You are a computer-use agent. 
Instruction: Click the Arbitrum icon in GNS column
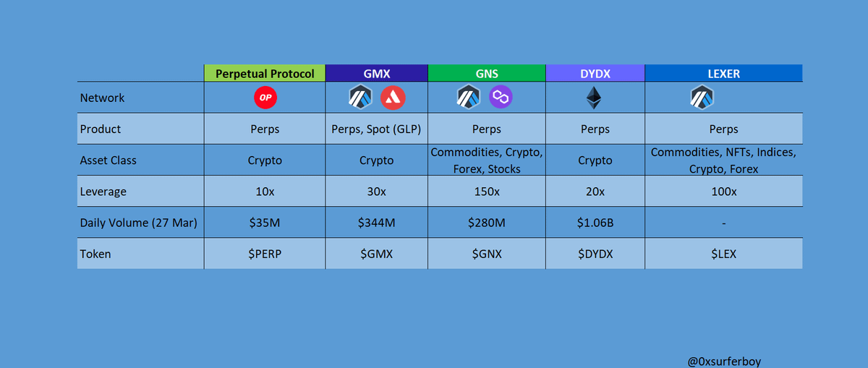(x=468, y=98)
